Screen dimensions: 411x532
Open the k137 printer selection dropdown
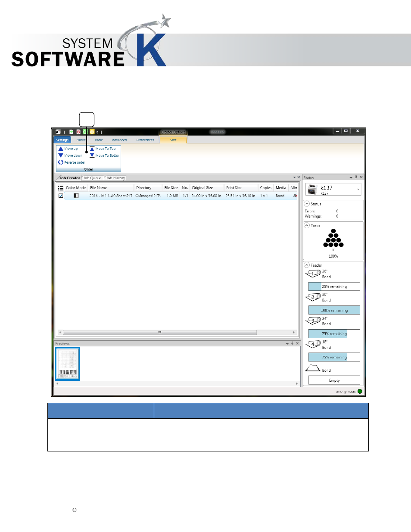[358, 190]
